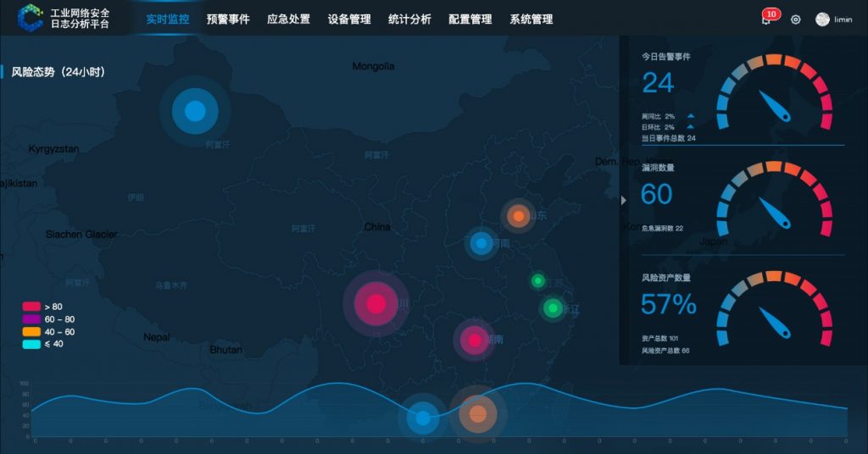The image size is (868, 454).
Task: Click the 今日告警事件 label
Action: (x=666, y=57)
